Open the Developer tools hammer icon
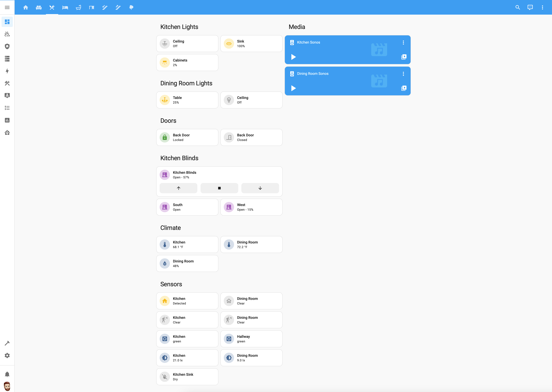This screenshot has height=392, width=552. (x=7, y=343)
